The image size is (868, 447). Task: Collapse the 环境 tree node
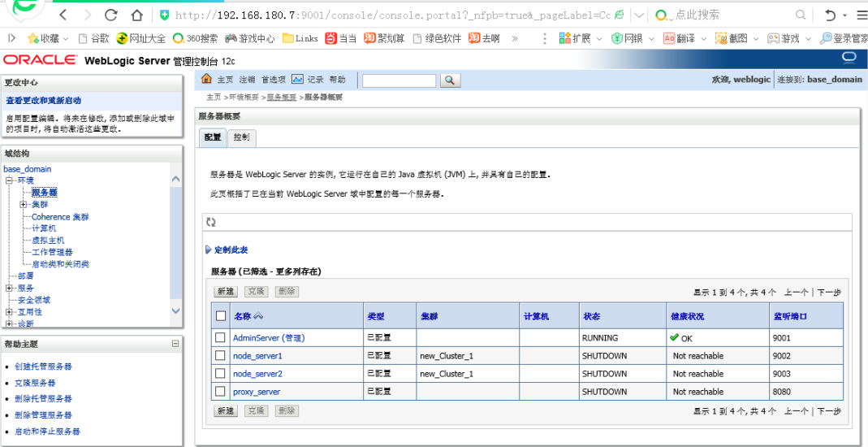(x=9, y=180)
